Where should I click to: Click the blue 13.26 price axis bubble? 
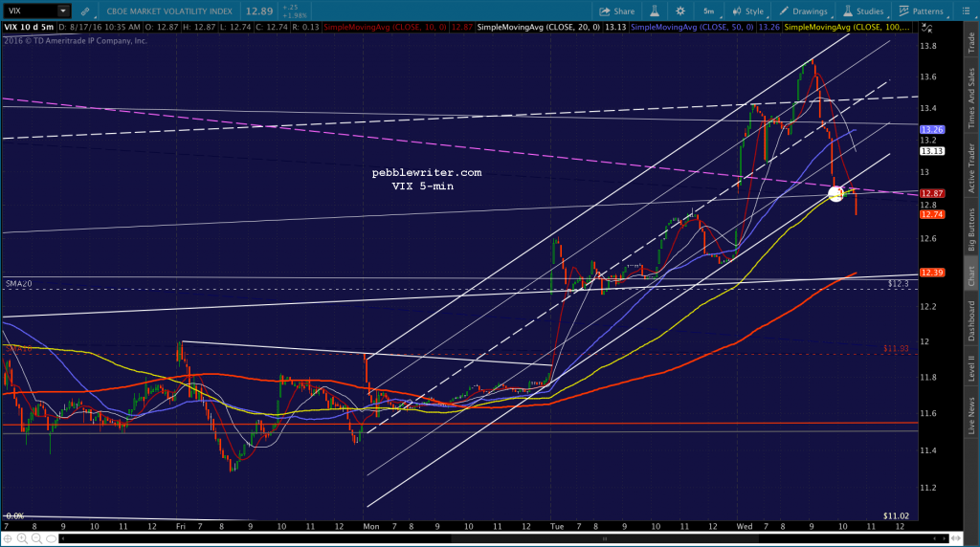click(x=932, y=130)
